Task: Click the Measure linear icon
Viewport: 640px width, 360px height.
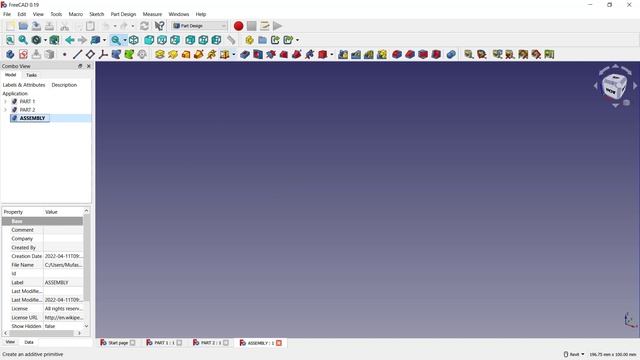Action: click(469, 54)
